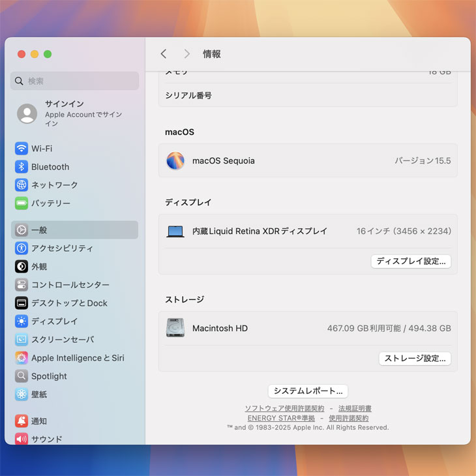The image size is (476, 476).
Task: Click the 通知 bell icon
Action: (22, 421)
